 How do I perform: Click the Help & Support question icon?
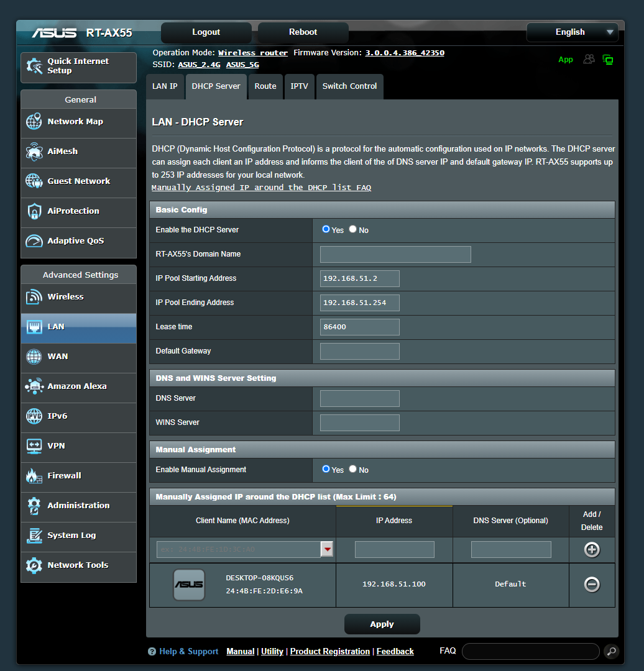point(152,652)
